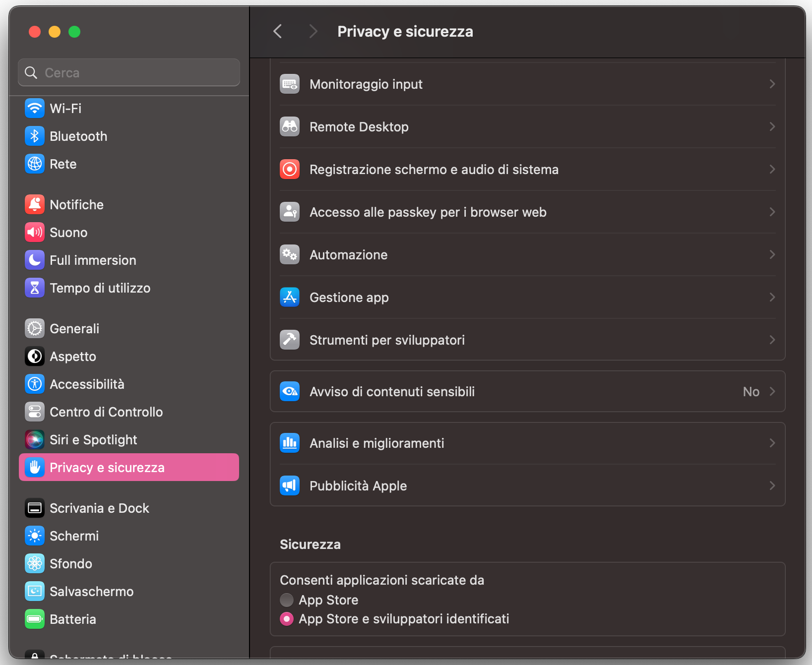
Task: Navigate back with the back arrow
Action: pos(277,31)
